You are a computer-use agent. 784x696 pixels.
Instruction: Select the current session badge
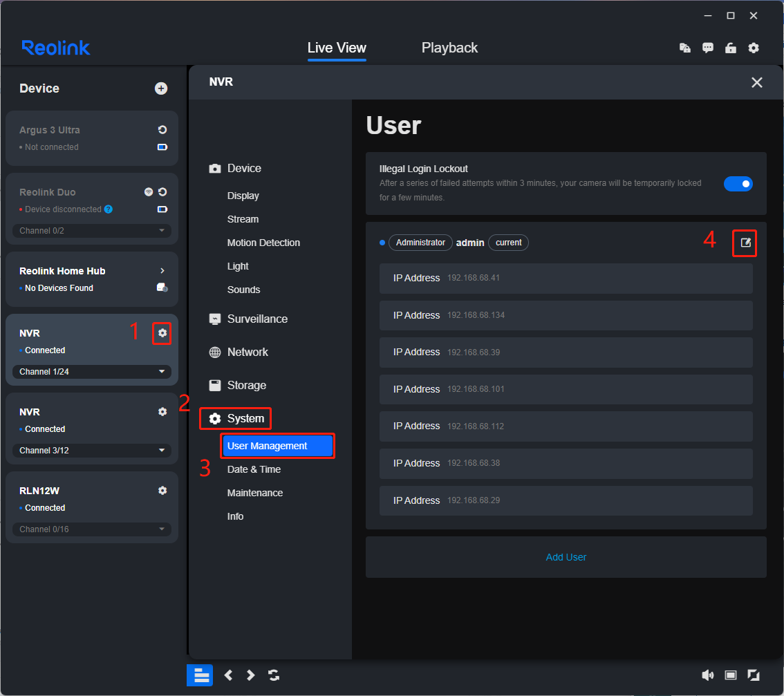[x=509, y=243]
